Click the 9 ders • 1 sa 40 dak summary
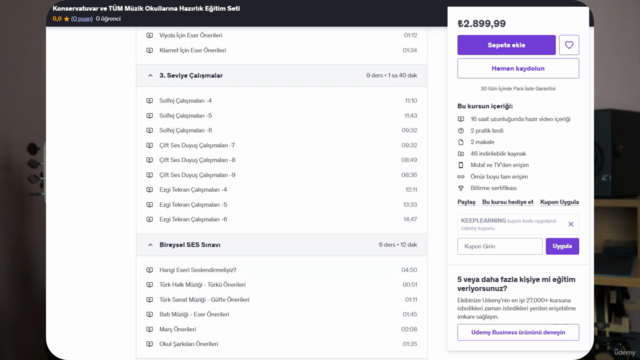Viewport: 640px width, 360px height. pyautogui.click(x=391, y=76)
